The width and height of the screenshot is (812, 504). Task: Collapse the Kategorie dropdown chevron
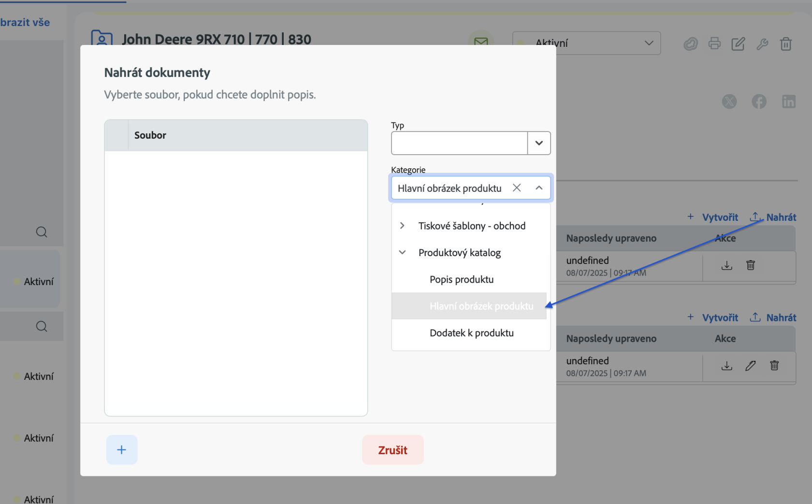pyautogui.click(x=539, y=188)
